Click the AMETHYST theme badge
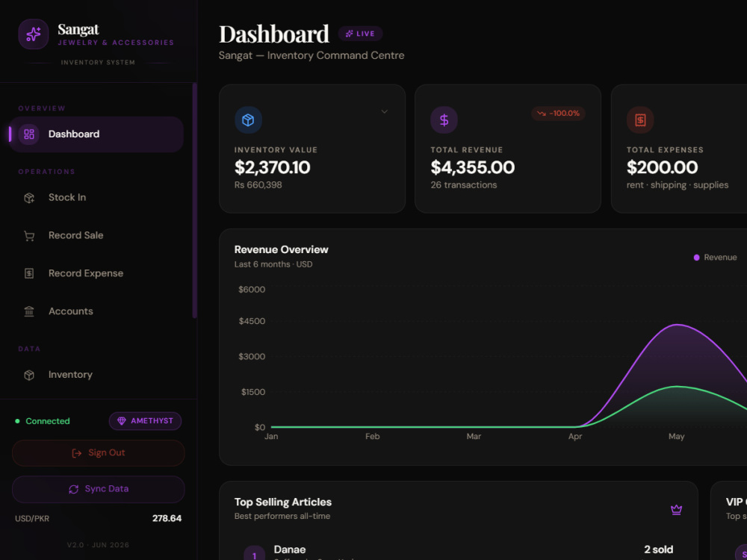747x560 pixels. point(146,421)
